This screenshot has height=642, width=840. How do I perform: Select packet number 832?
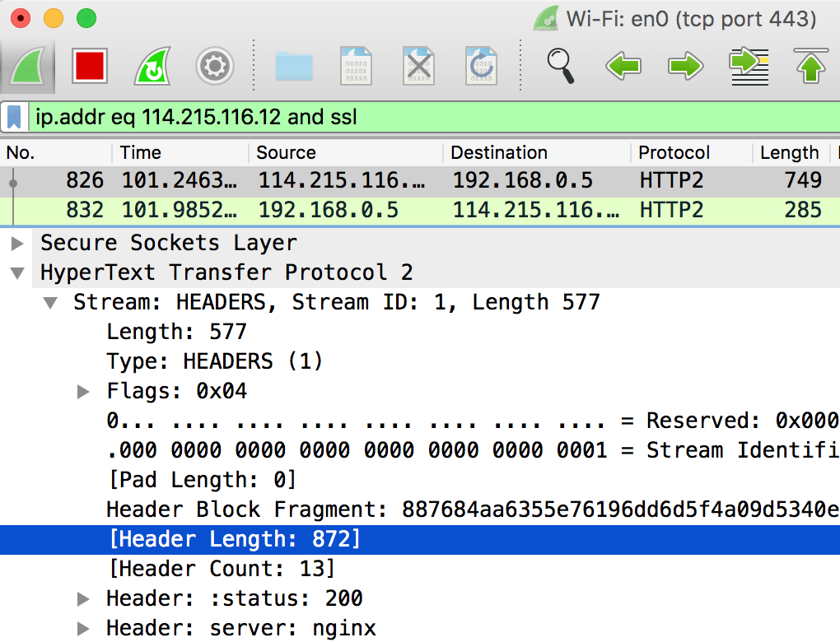click(329, 209)
